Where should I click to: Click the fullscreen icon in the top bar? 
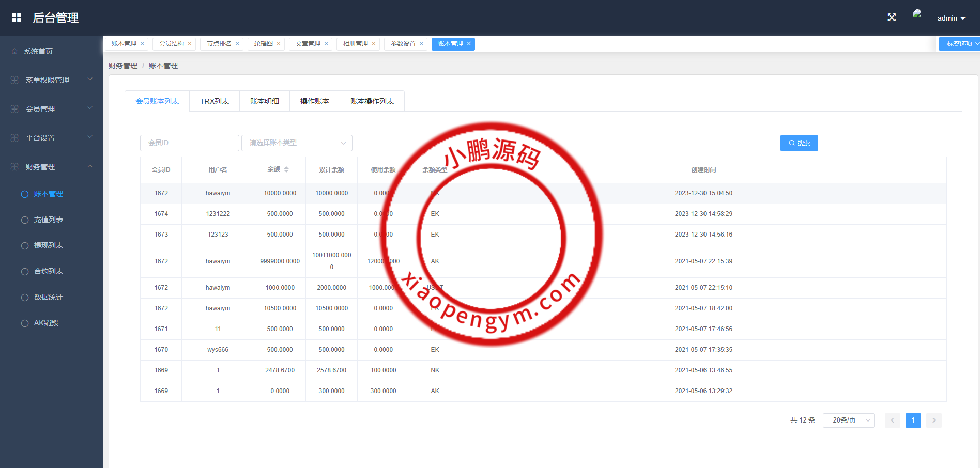pos(892,17)
